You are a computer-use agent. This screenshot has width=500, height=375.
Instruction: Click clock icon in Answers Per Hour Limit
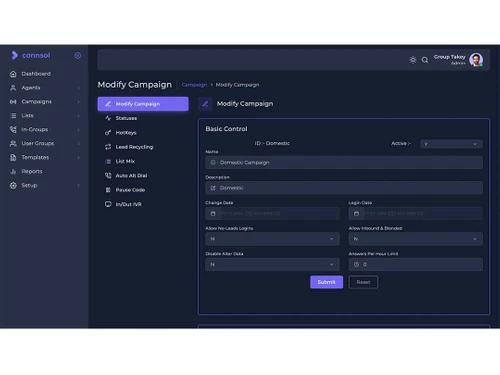(356, 265)
